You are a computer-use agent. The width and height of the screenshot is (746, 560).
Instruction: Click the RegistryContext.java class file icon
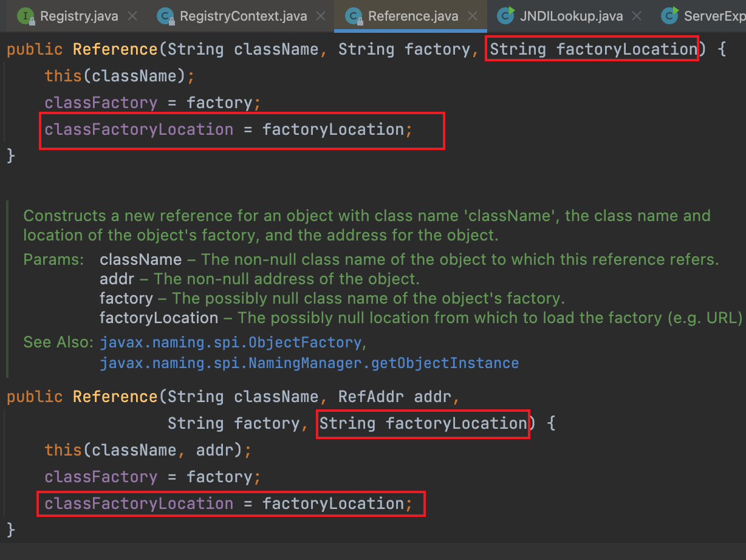165,16
